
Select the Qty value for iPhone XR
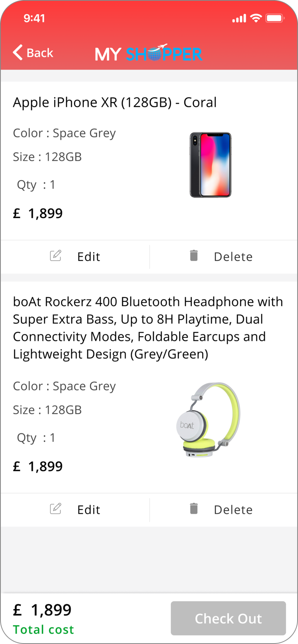(52, 184)
